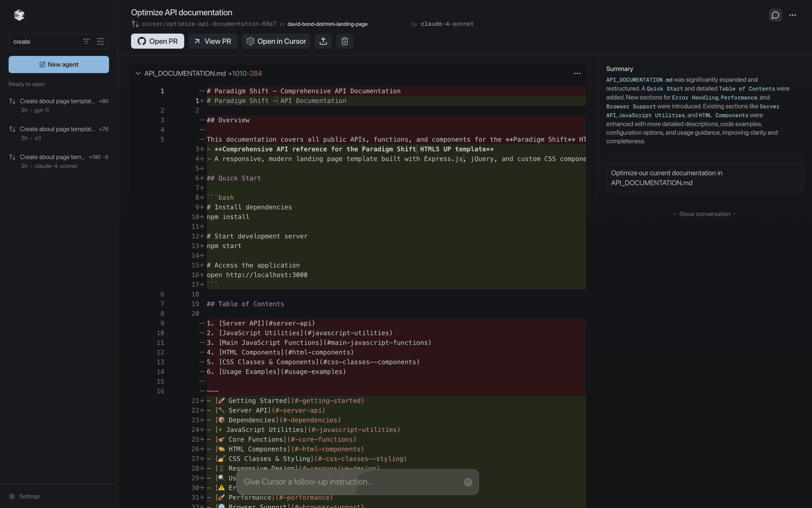Click the 'claude-4-sonnet' model label in header
Viewport: 812px width, 508px height.
(x=447, y=24)
